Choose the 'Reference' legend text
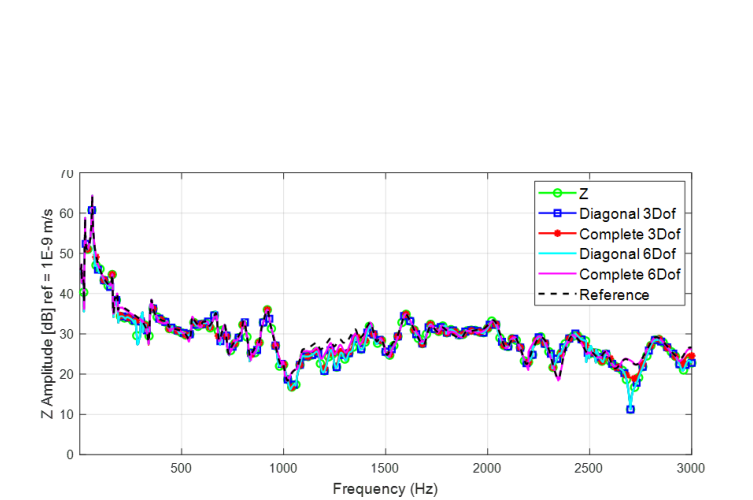This screenshot has height=500, width=753. coord(614,294)
